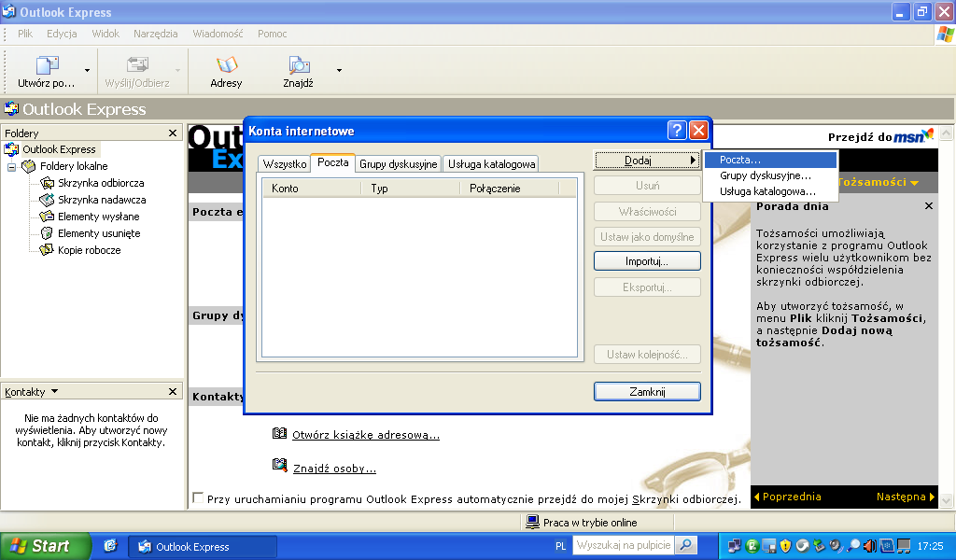Open Kopie robocze drafts folder

pyautogui.click(x=89, y=250)
